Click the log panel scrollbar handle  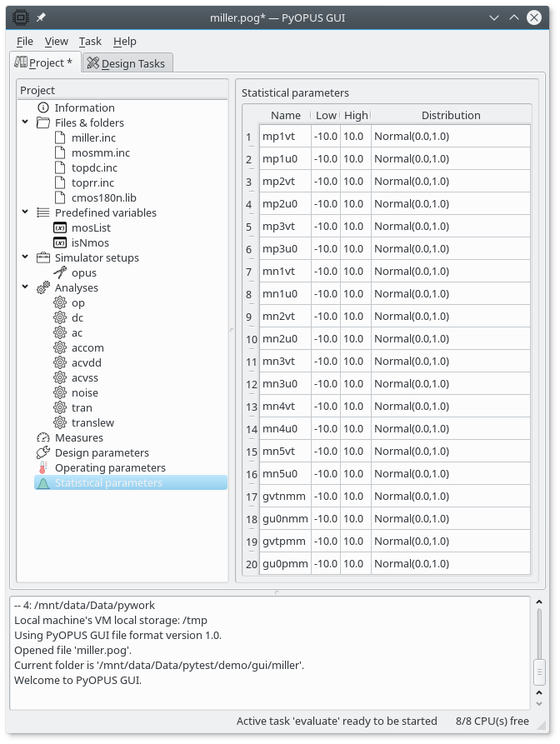pyautogui.click(x=539, y=672)
